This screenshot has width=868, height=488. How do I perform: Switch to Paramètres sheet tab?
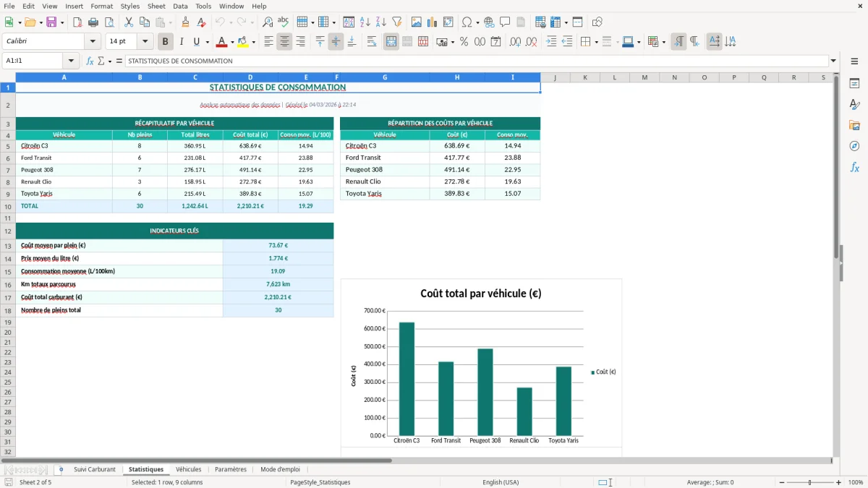click(231, 469)
